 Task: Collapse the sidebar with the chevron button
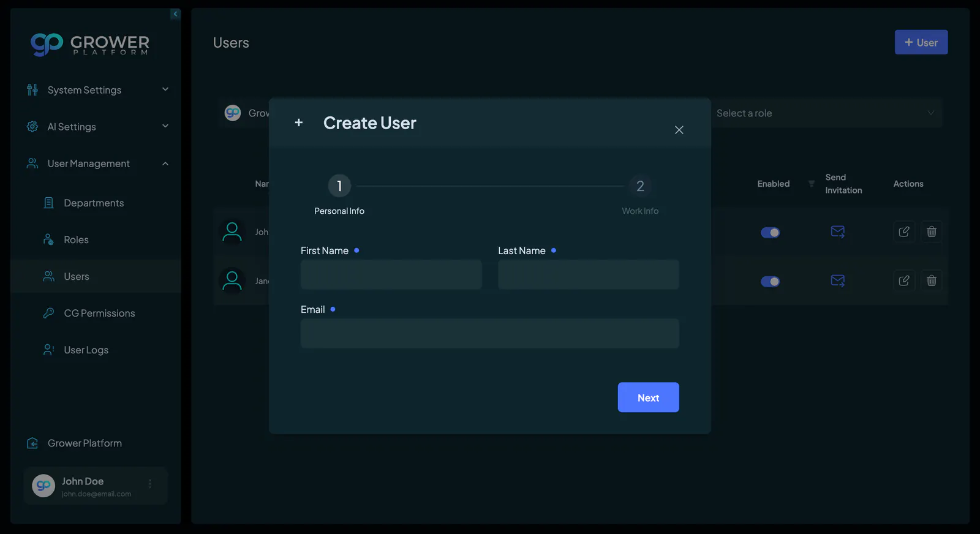[x=175, y=14]
